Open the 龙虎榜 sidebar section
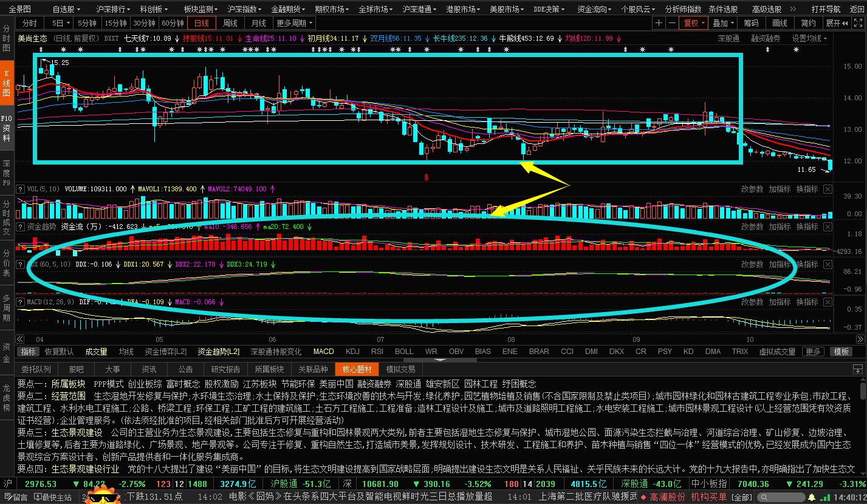Image resolution: width=867 pixels, height=504 pixels. coord(6,397)
